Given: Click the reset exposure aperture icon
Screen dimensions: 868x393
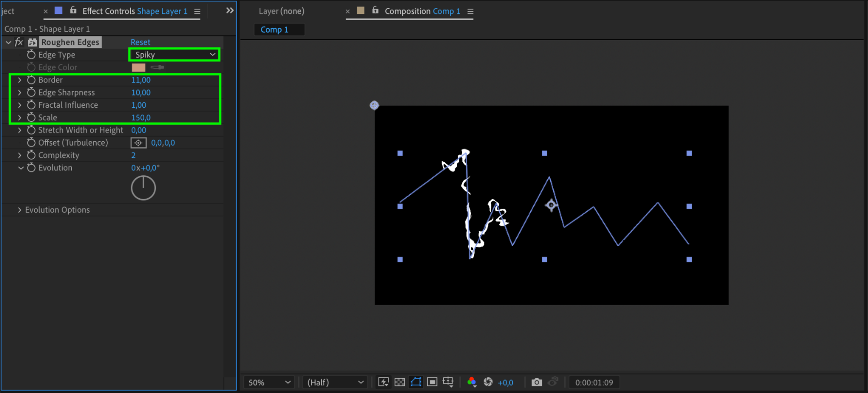Looking at the screenshot, I should coord(488,382).
